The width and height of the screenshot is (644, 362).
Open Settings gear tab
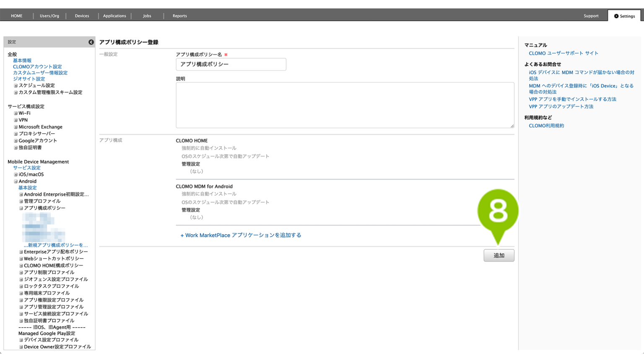[624, 16]
